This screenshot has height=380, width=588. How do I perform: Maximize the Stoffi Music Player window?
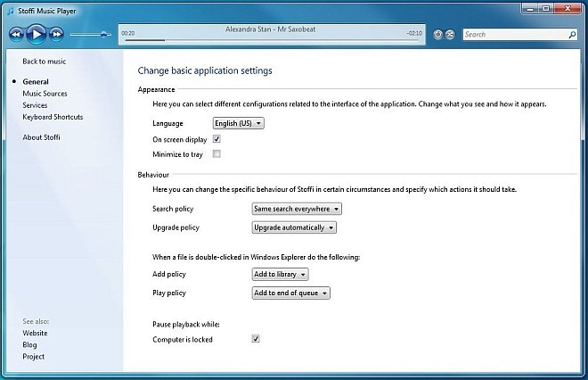(546, 9)
